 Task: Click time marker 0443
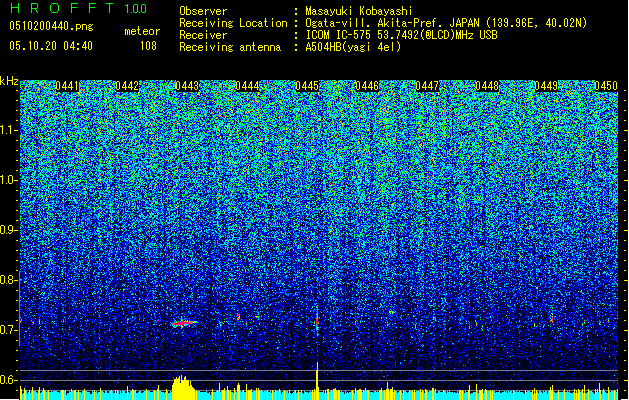[x=187, y=86]
